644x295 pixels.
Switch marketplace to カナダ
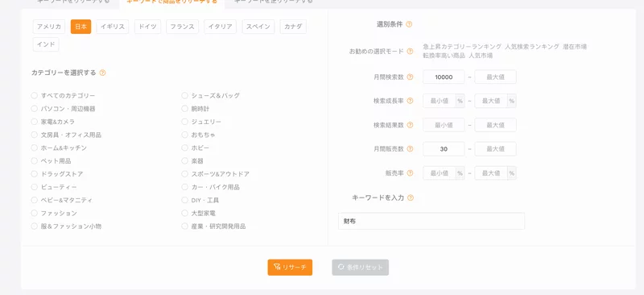293,27
